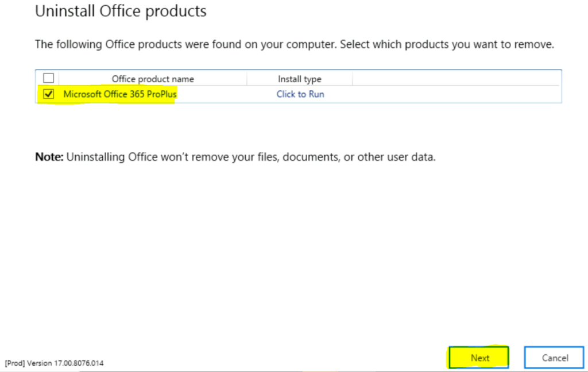Click the "Uninstall Office products" heading
The image size is (588, 372).
tap(121, 11)
